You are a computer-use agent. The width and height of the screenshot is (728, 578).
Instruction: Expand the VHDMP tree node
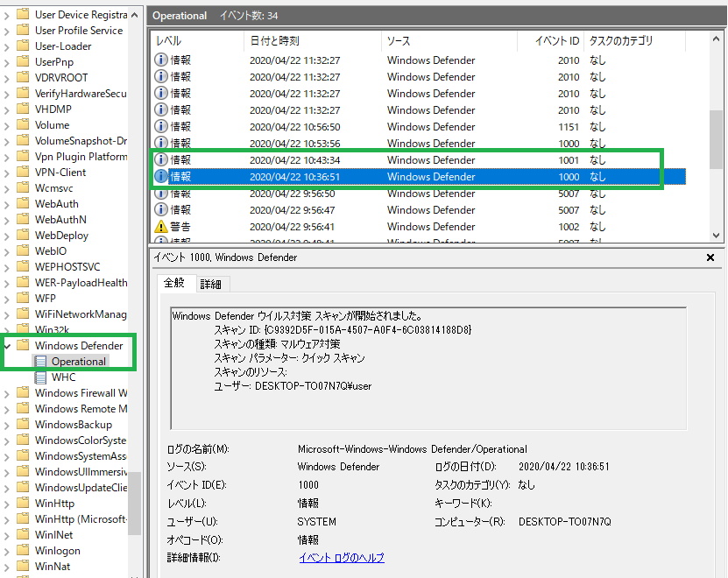click(6, 110)
